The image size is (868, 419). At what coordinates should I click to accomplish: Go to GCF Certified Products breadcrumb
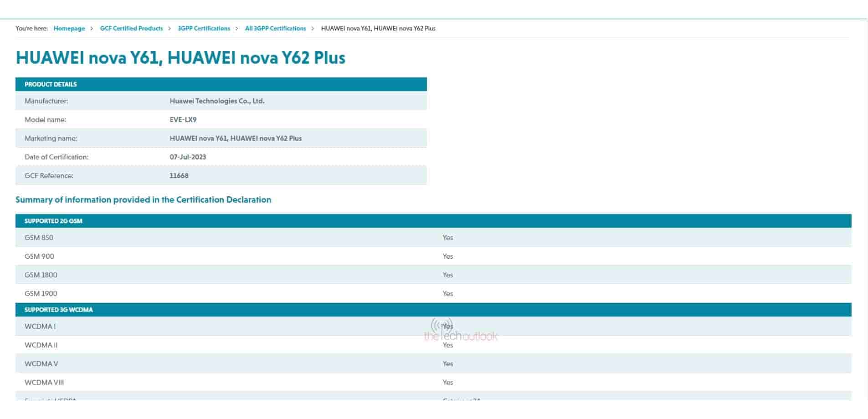point(131,28)
